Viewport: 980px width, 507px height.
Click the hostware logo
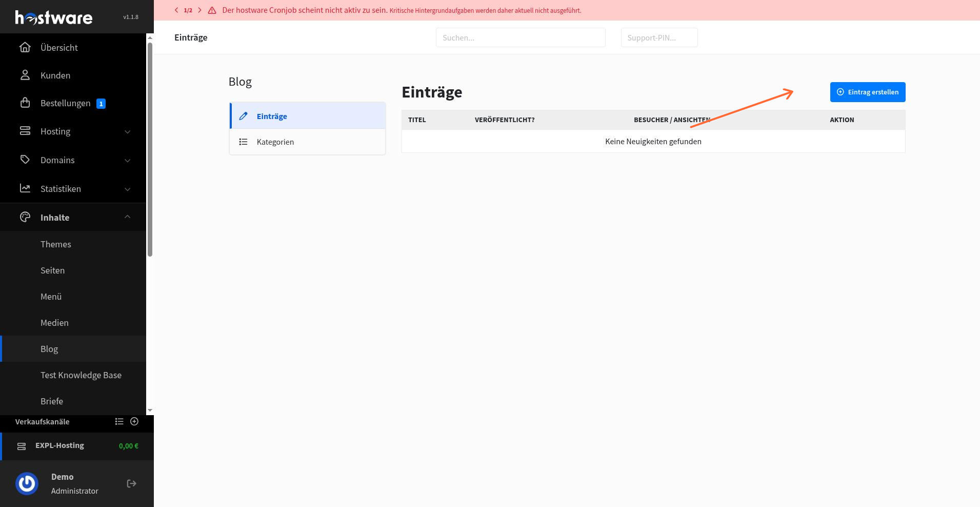point(54,17)
